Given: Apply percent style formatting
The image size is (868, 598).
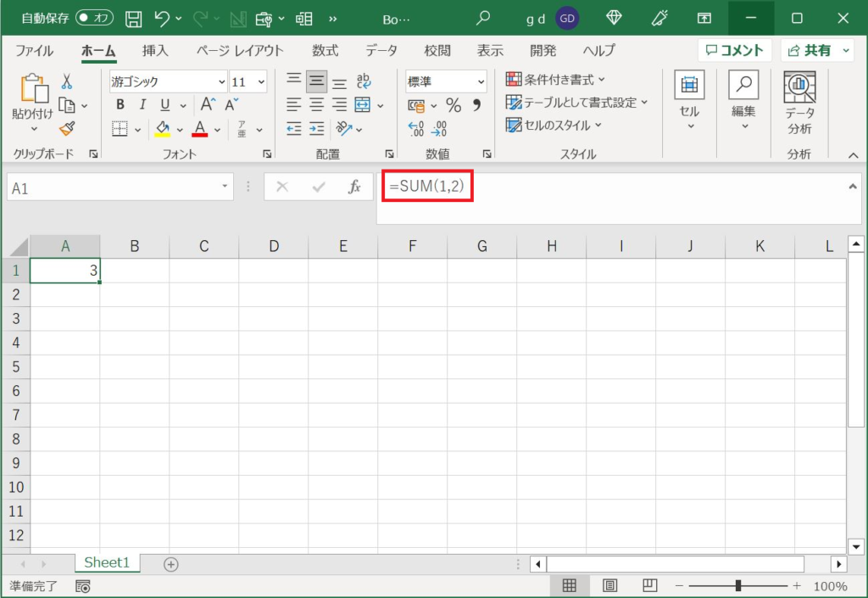Looking at the screenshot, I should click(x=453, y=105).
